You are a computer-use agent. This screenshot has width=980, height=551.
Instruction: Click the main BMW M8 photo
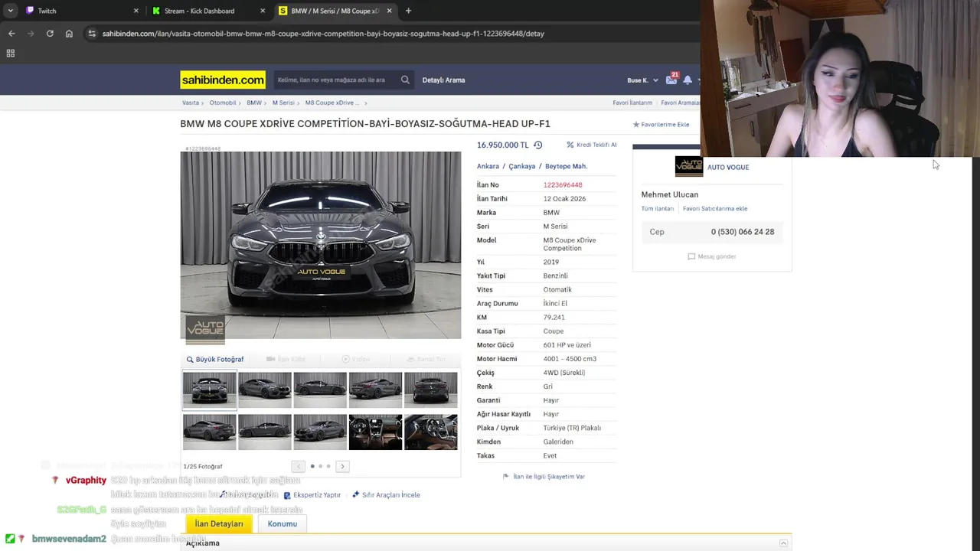coord(321,245)
